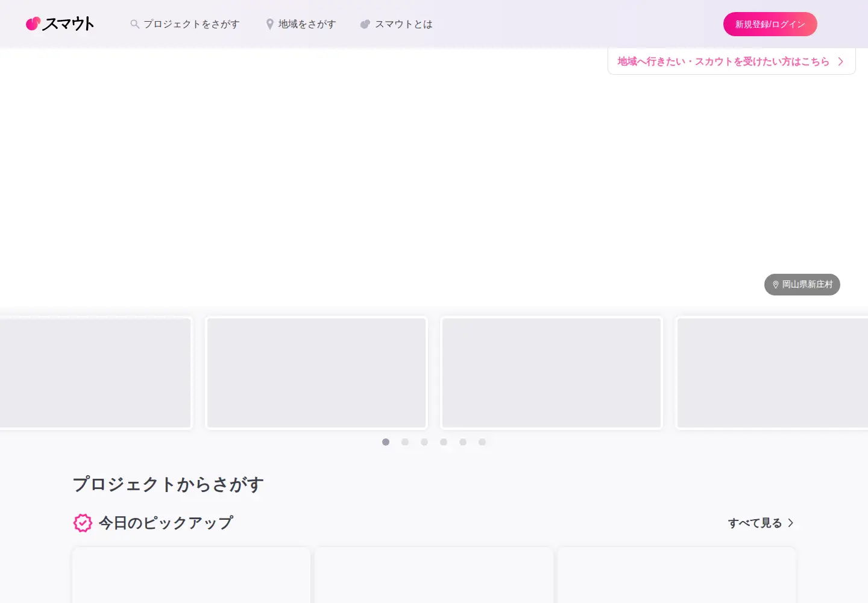
Task: Open the rightmost partly visible carousel card
Action: click(773, 373)
